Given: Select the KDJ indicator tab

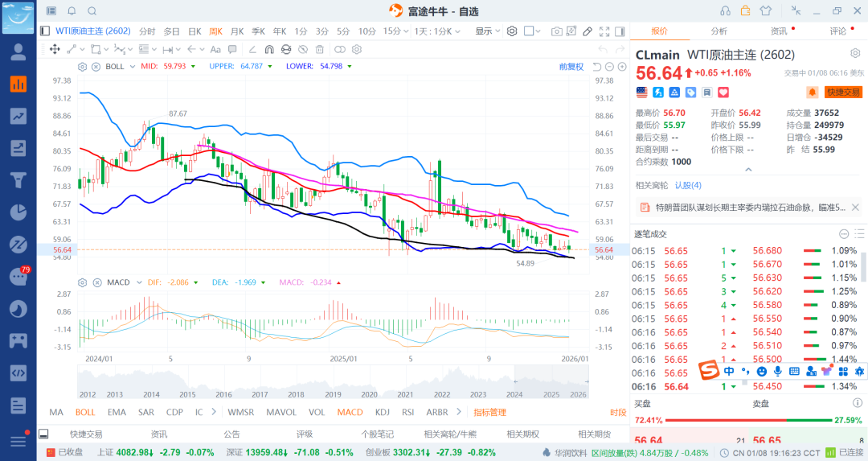Looking at the screenshot, I should click(x=382, y=412).
